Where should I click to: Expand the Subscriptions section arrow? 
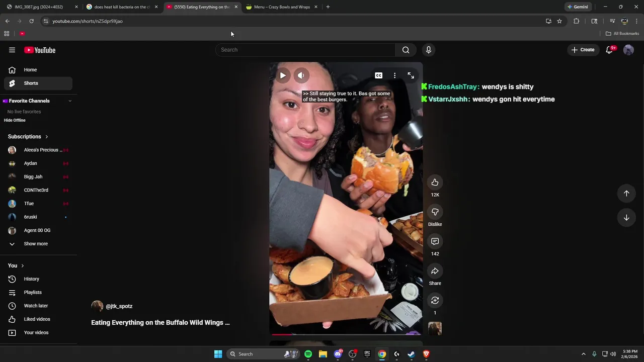tap(47, 137)
